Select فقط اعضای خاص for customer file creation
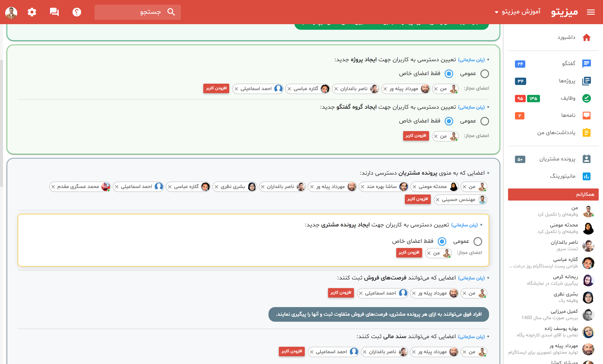Image resolution: width=603 pixels, height=364 pixels. pyautogui.click(x=442, y=242)
